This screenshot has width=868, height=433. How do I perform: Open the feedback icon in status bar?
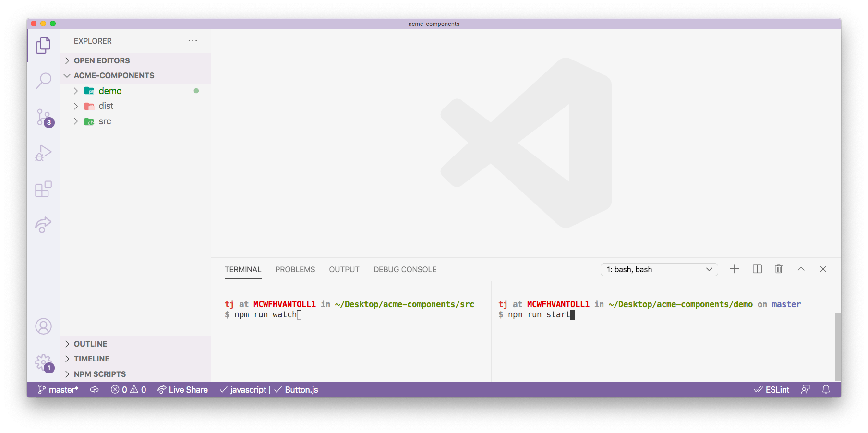pos(805,390)
